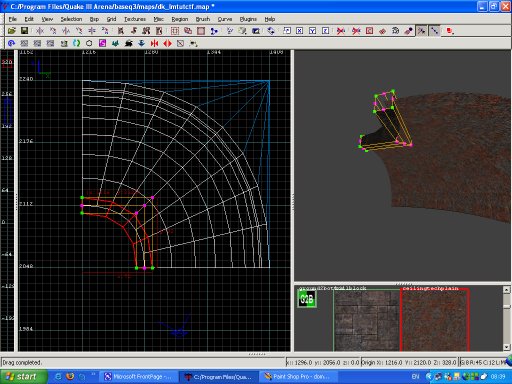This screenshot has width=512, height=384.
Task: Open a map file with the folder icon
Action: (x=12, y=31)
